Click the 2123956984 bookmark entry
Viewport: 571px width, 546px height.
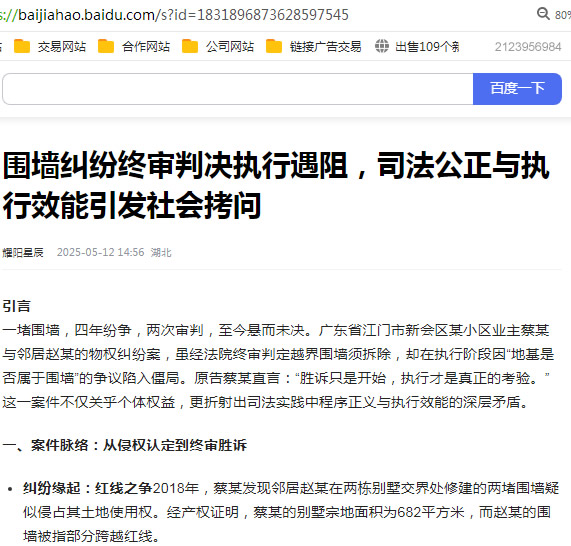(x=528, y=47)
